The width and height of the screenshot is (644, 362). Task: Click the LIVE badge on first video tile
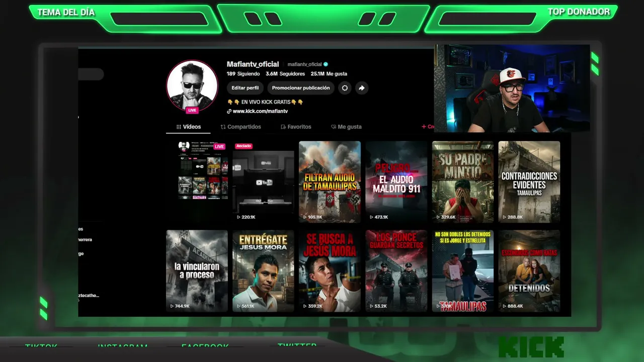pyautogui.click(x=219, y=146)
